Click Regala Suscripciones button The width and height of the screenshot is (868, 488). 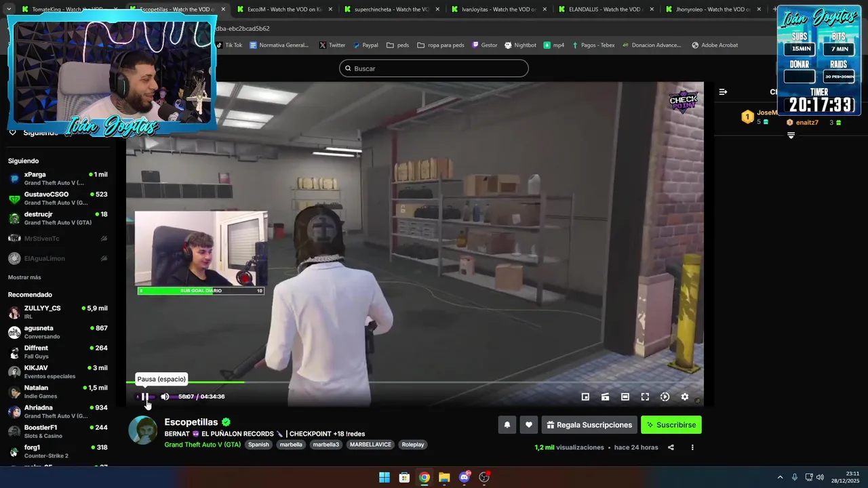(589, 425)
